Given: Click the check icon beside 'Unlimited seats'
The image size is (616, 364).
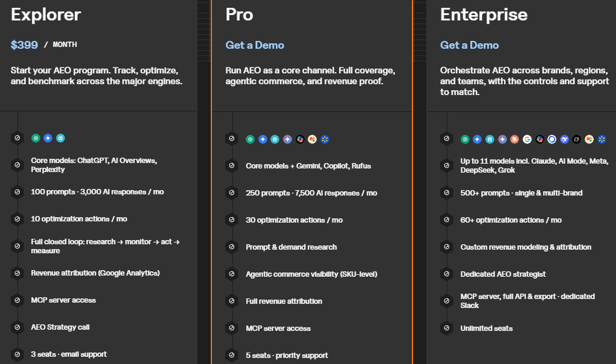Looking at the screenshot, I should [x=447, y=328].
